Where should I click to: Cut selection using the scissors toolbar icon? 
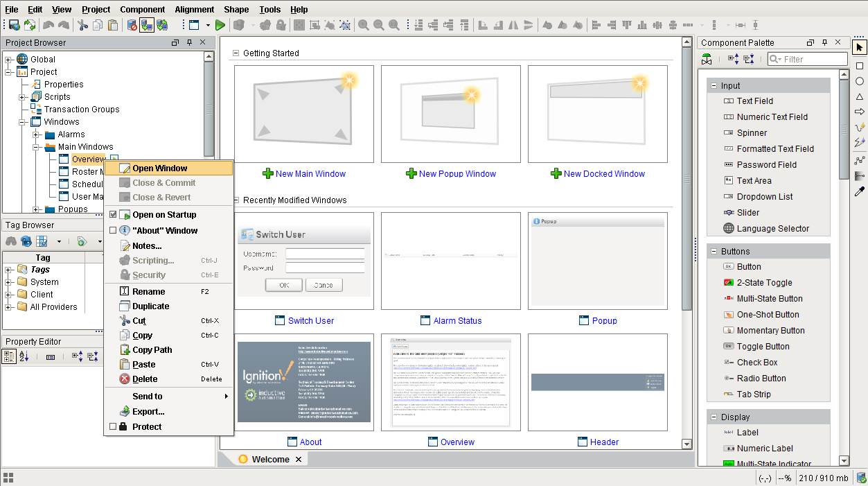coord(83,24)
